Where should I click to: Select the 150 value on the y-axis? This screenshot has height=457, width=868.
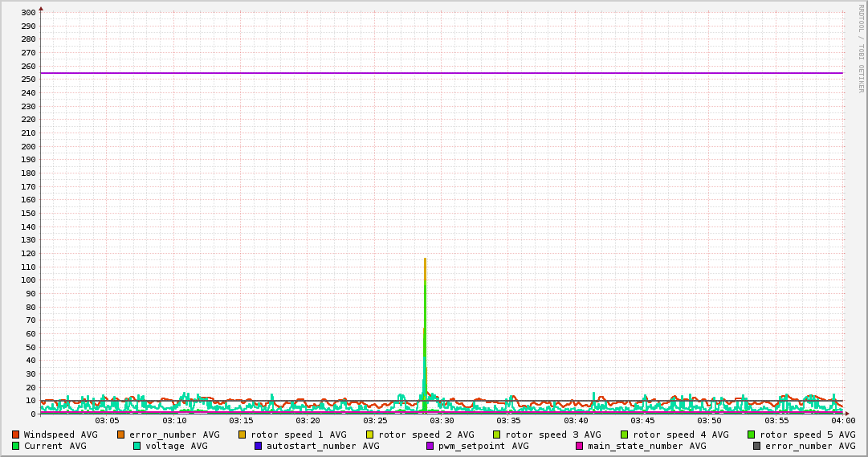pyautogui.click(x=28, y=214)
